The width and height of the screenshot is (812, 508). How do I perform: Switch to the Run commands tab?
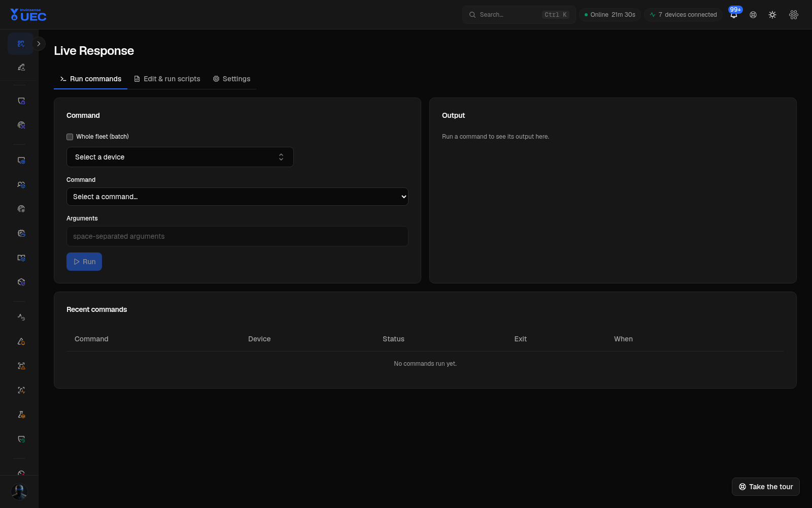(x=91, y=79)
